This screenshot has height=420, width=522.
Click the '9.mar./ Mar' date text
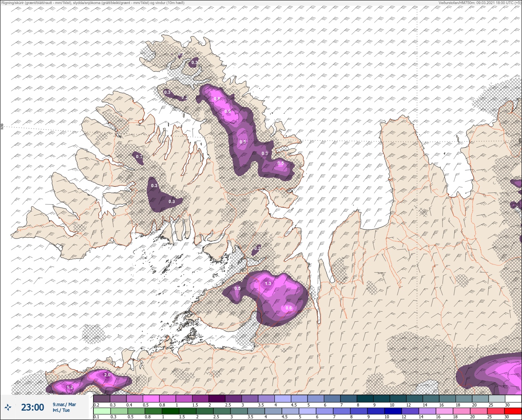[64, 405]
